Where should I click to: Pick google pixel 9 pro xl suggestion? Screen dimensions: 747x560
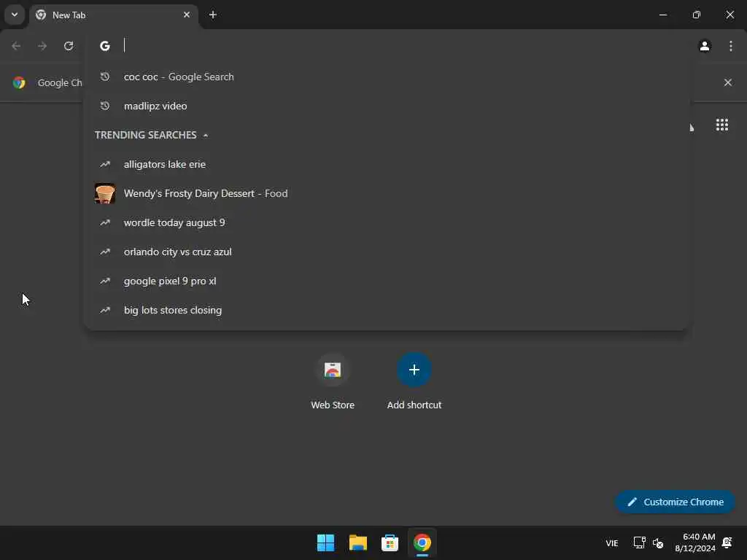point(387,281)
